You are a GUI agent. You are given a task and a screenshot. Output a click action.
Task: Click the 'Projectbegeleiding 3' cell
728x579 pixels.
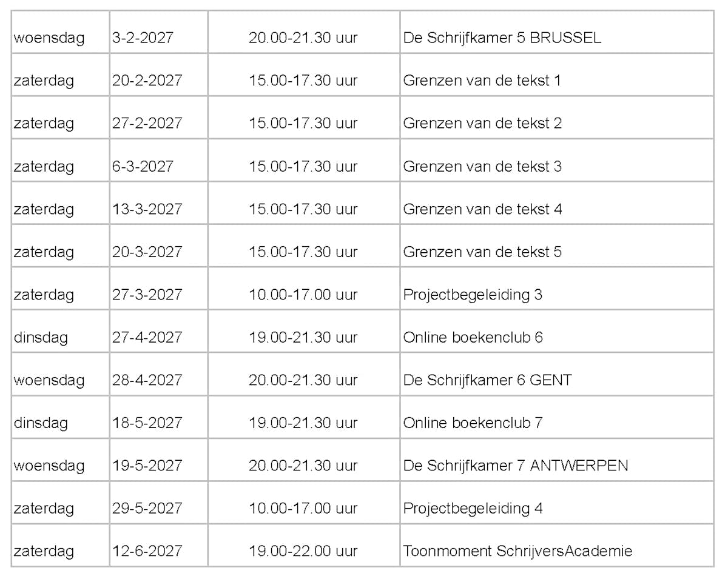coord(473,295)
